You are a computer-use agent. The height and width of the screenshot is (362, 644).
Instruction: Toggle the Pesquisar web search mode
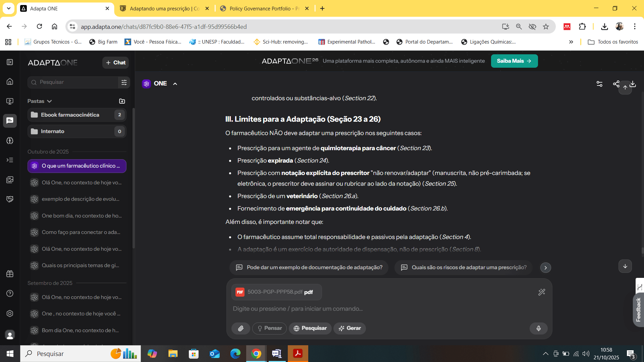(x=310, y=328)
